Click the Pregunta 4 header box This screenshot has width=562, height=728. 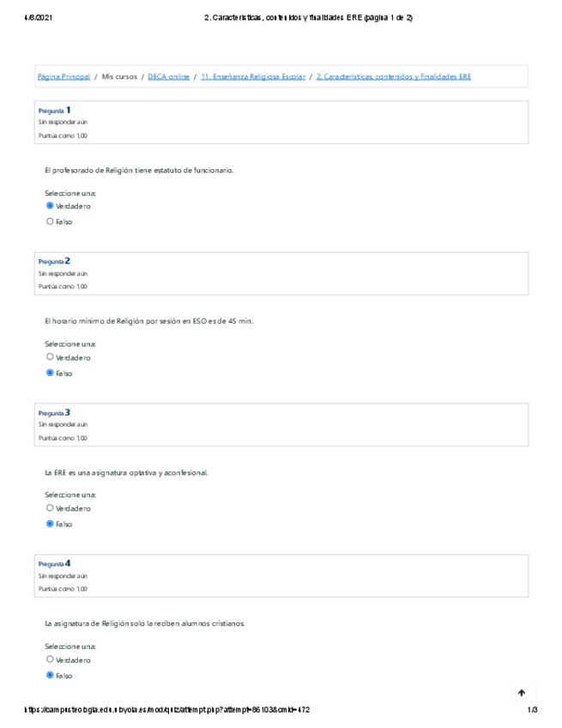(281, 576)
